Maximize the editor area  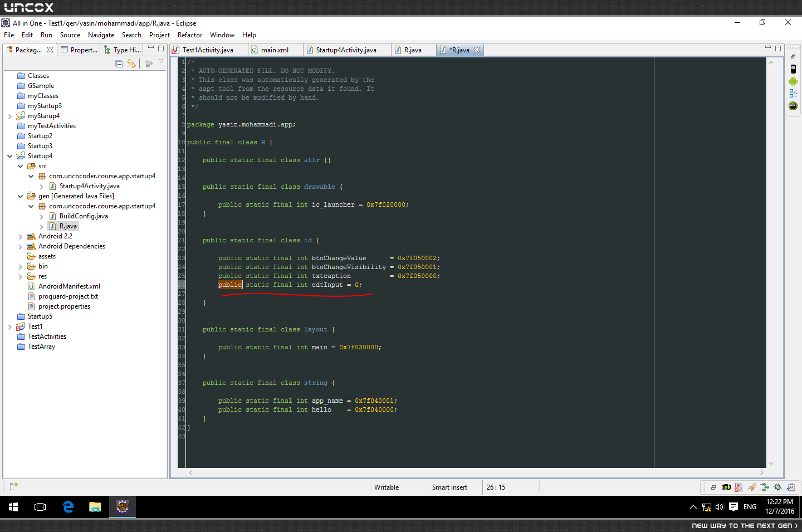click(x=778, y=48)
